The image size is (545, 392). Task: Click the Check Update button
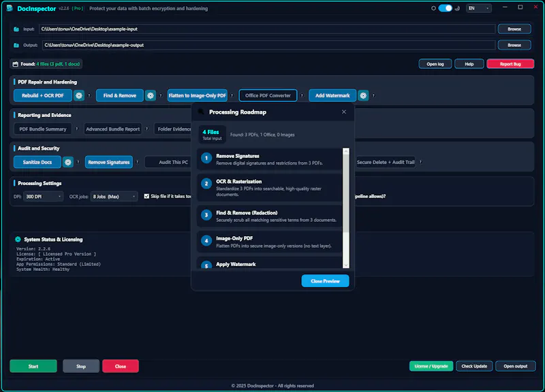pyautogui.click(x=474, y=366)
